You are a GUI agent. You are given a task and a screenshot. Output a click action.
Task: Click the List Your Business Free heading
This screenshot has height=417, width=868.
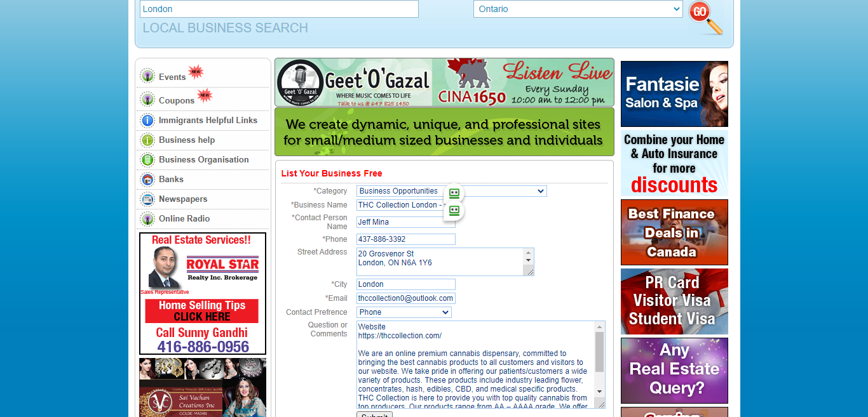point(332,173)
